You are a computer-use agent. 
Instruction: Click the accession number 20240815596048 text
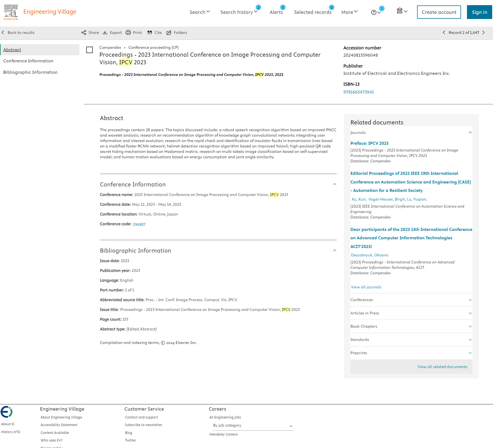[x=360, y=55]
